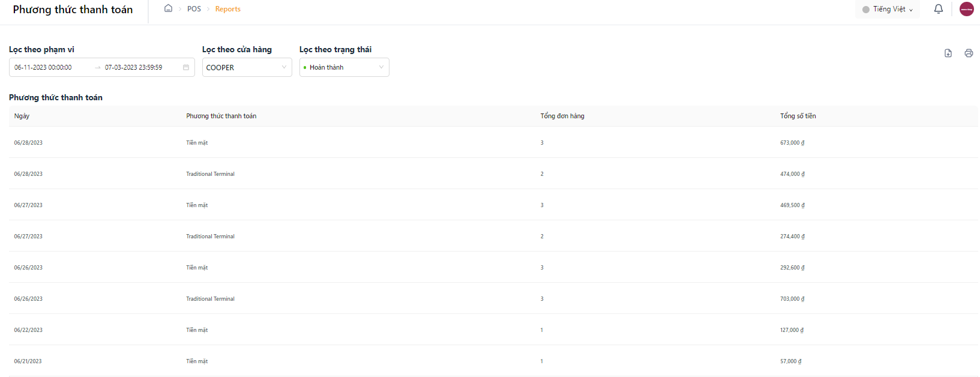Open the notifications bell
Viewport: 980px width, 377px height.
939,9
